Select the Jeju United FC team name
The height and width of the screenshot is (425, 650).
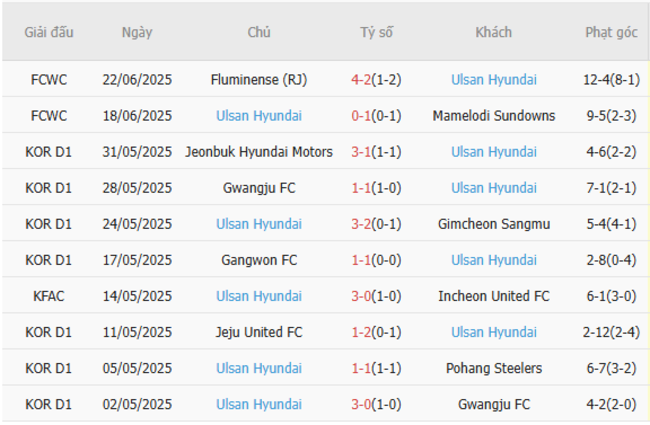[259, 332]
